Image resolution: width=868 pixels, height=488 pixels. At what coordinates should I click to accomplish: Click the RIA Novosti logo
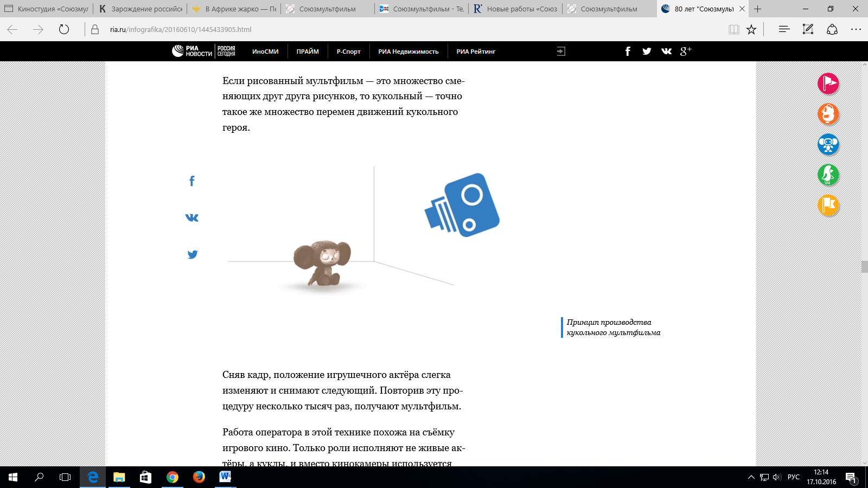pos(192,51)
